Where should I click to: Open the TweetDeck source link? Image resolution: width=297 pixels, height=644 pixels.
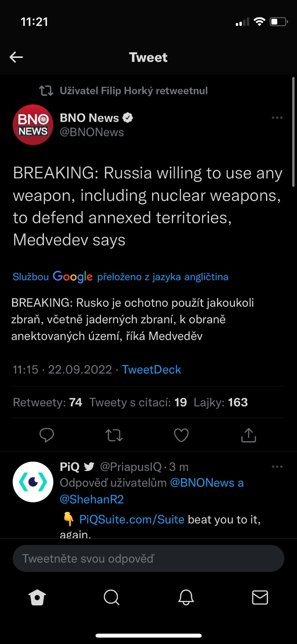click(151, 369)
